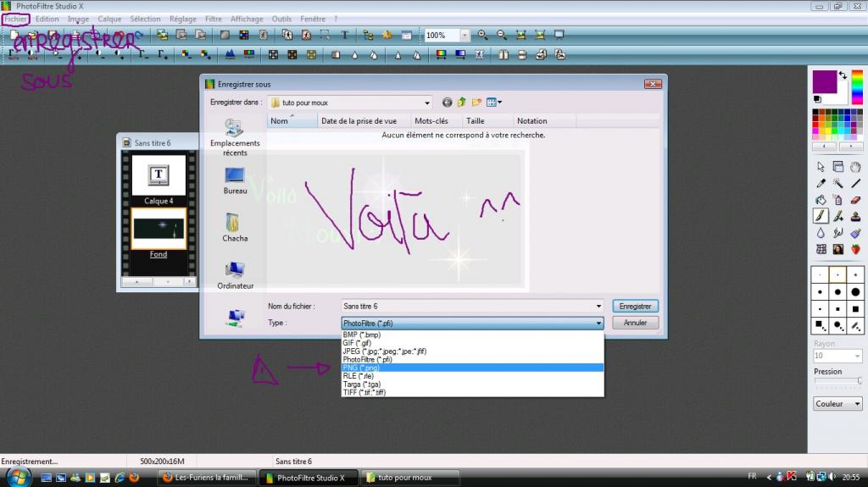Open the Enregistrer dans folder dropdown
868x487 pixels.
click(427, 103)
